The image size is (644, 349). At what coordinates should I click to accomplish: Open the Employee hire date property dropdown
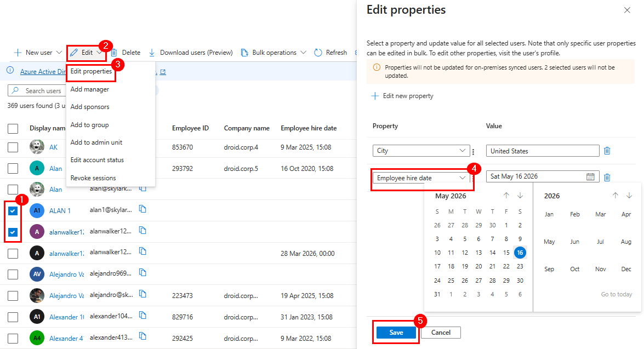point(421,178)
